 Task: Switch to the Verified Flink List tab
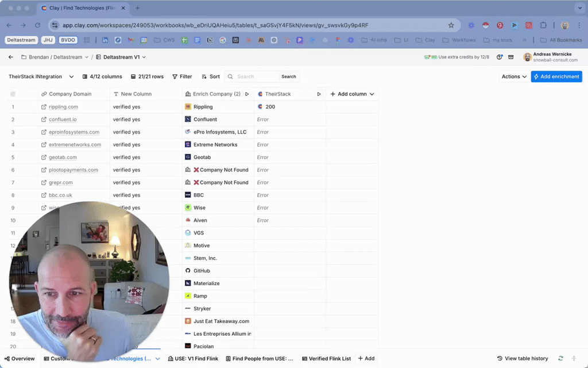point(326,359)
